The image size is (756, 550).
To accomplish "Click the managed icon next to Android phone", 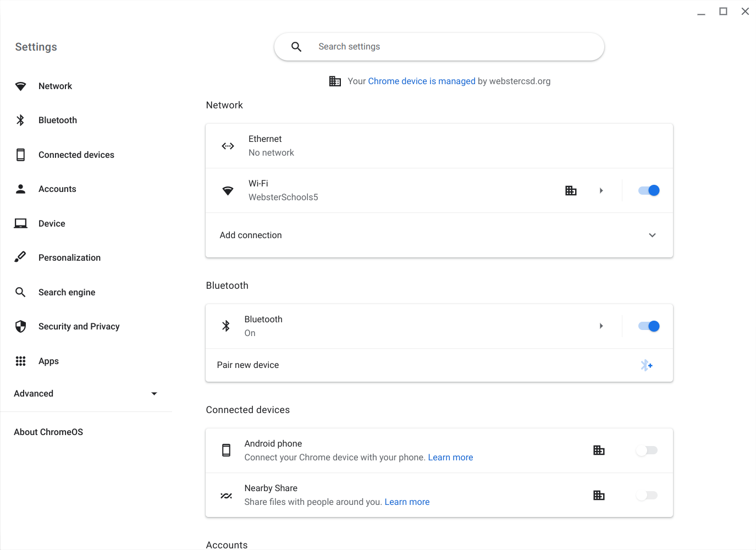I will coord(599,450).
